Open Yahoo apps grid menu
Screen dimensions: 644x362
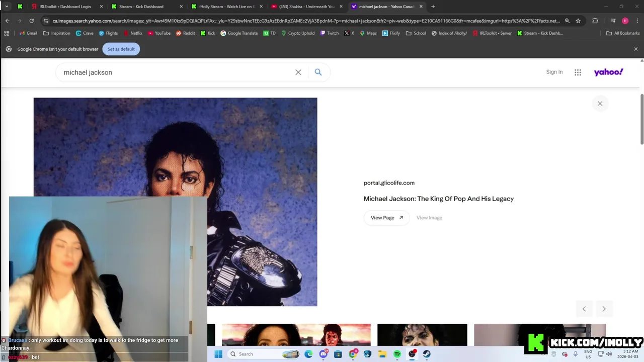[x=578, y=72]
